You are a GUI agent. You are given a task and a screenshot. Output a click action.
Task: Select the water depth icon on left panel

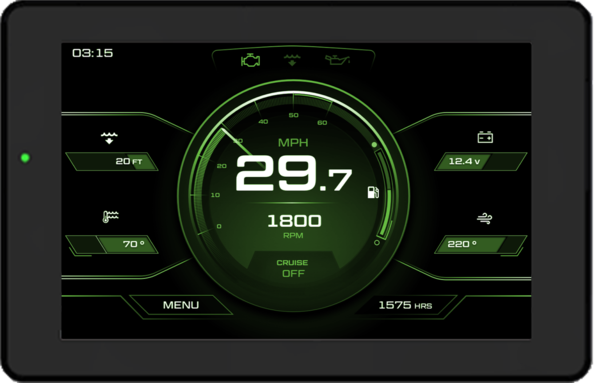(x=109, y=138)
